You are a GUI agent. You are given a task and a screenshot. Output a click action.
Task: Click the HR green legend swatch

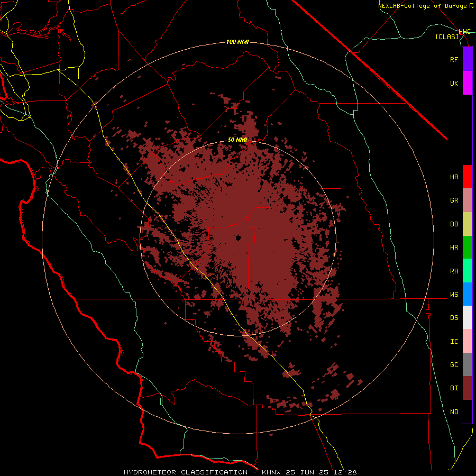point(467,248)
